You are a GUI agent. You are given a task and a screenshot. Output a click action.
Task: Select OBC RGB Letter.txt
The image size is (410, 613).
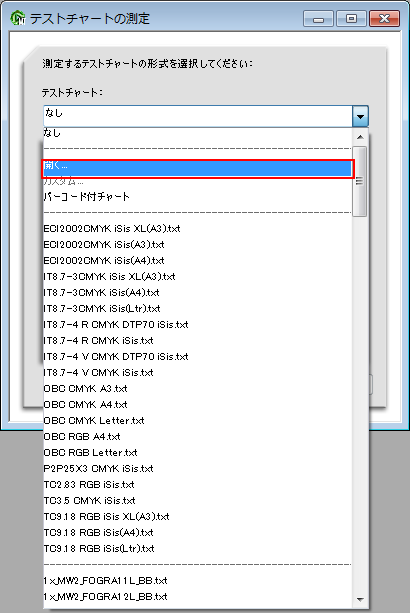[x=197, y=453]
